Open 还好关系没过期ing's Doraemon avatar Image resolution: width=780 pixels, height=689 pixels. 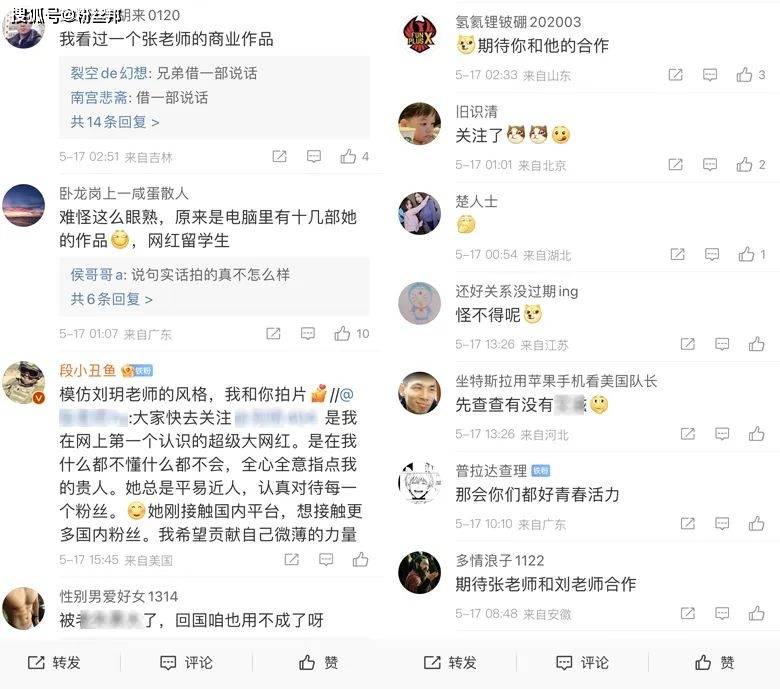tap(419, 303)
